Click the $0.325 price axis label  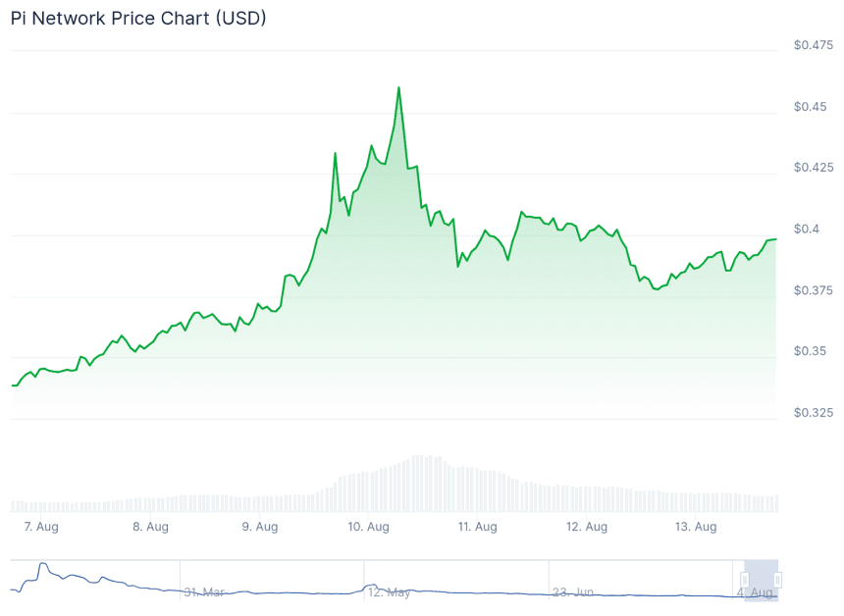click(x=814, y=412)
